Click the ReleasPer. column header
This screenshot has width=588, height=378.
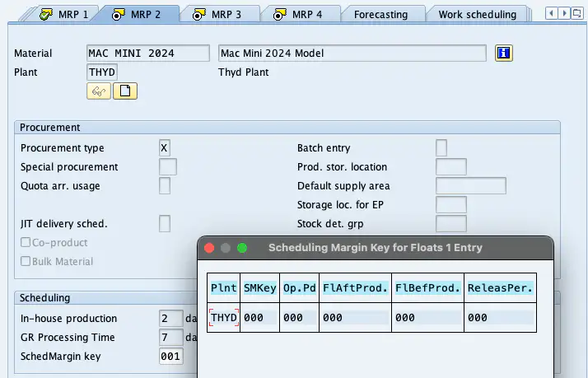click(x=500, y=288)
